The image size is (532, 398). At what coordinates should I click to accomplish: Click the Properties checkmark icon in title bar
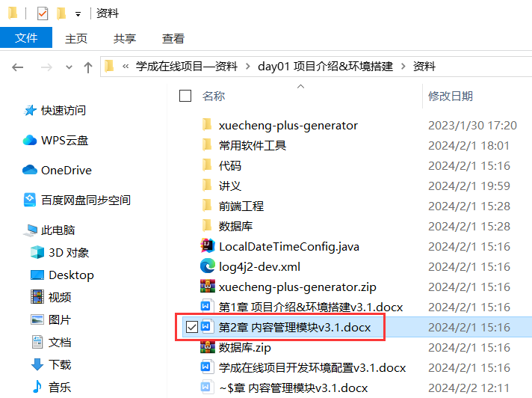click(x=43, y=13)
